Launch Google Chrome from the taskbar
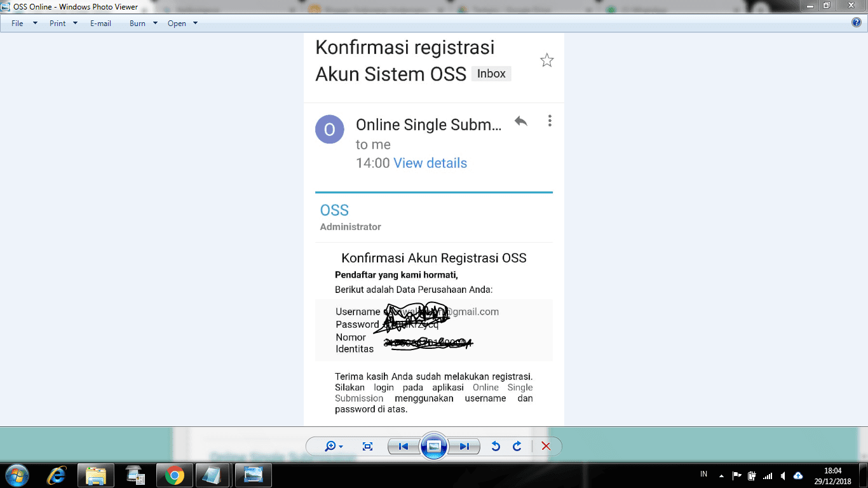 tap(175, 475)
